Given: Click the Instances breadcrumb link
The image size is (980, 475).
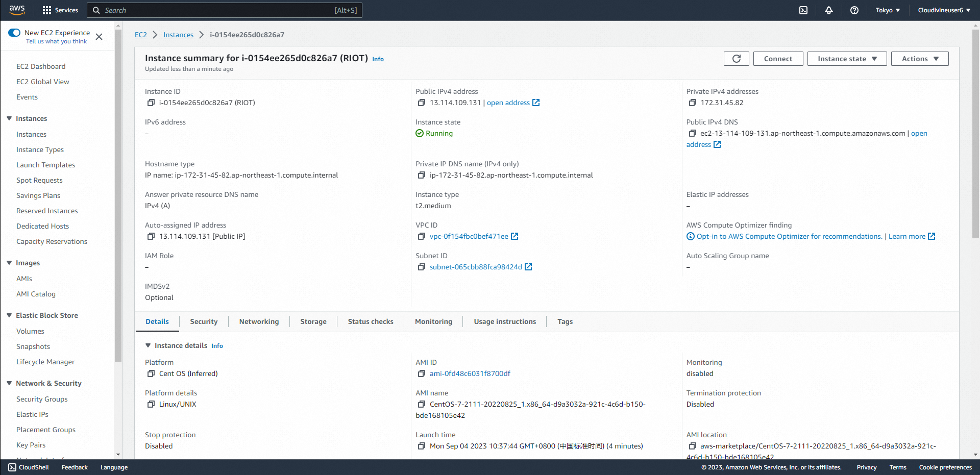Looking at the screenshot, I should point(178,35).
